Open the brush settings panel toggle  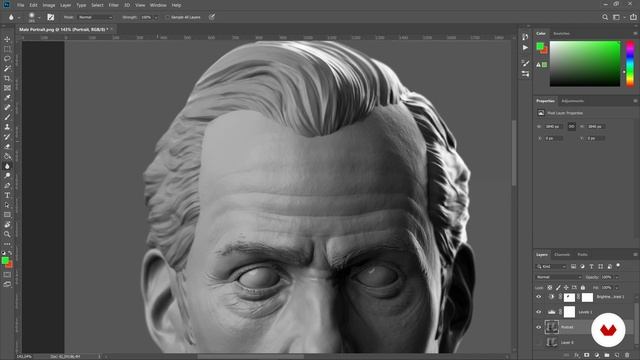tap(51, 17)
